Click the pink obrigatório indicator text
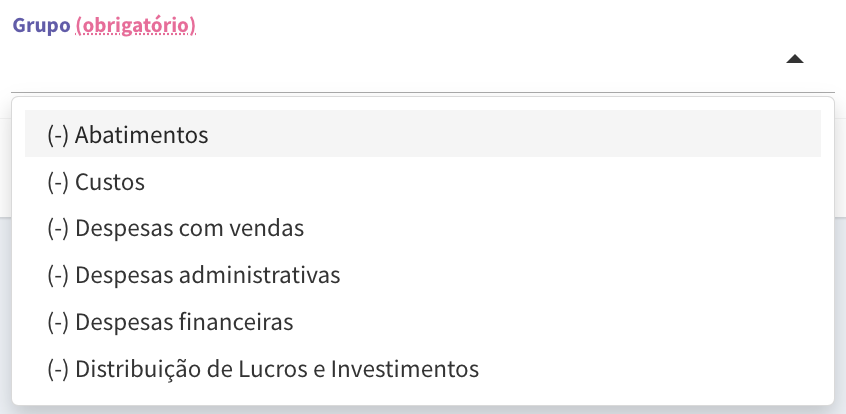Image resolution: width=846 pixels, height=414 pixels. coord(135,25)
